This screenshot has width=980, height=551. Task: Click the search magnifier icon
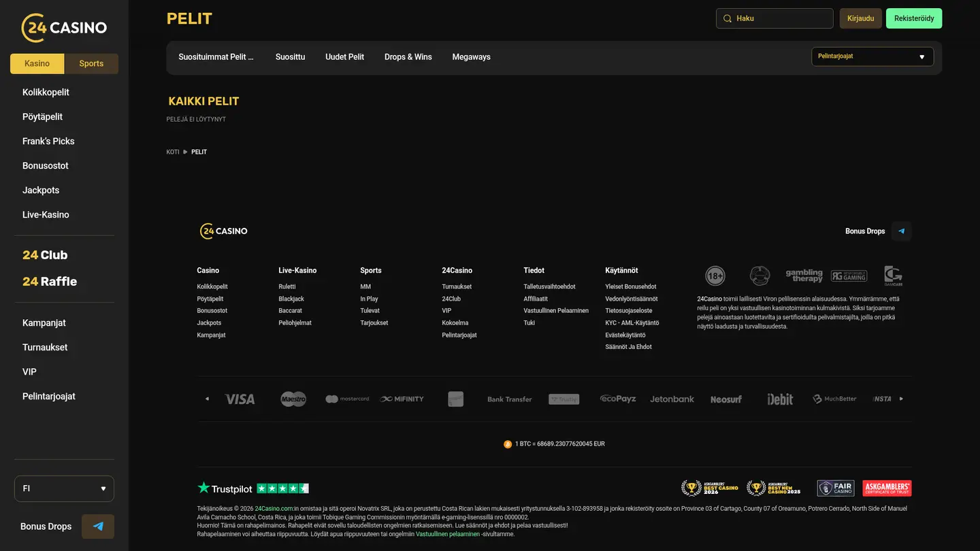click(x=728, y=18)
